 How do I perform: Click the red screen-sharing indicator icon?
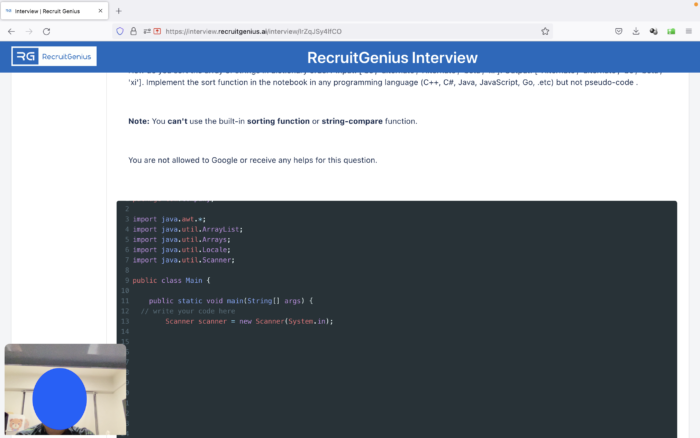[157, 31]
